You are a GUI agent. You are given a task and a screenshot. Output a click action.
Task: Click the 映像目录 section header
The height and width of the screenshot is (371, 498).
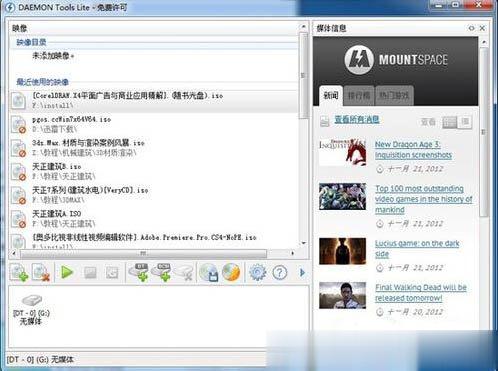[31, 42]
